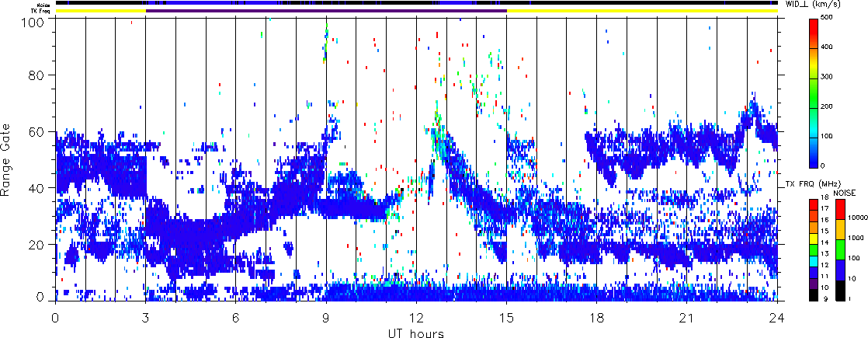Click the 16 label on TX FRQ scale
This screenshot has width=868, height=338.
pos(825,220)
